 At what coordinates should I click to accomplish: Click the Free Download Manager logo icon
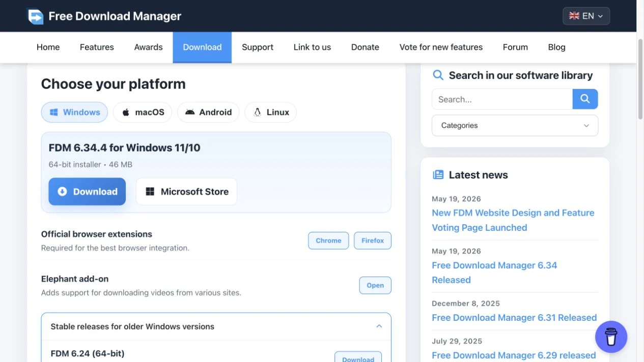click(36, 16)
